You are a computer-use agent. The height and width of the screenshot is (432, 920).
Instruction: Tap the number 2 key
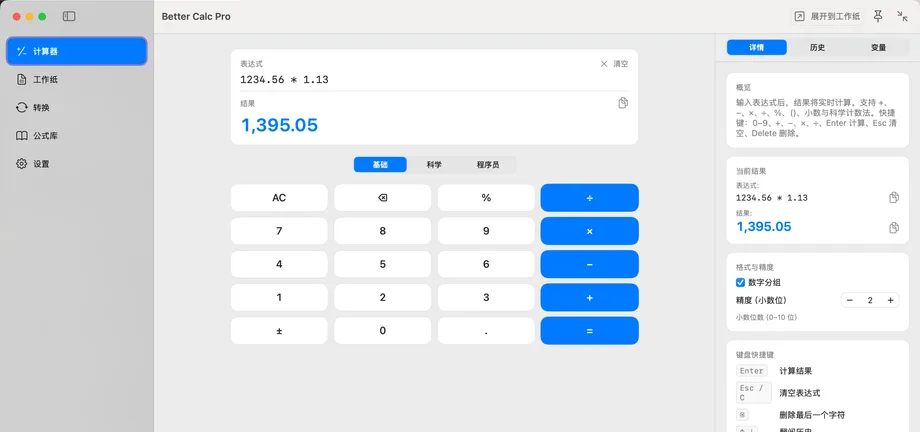coord(383,298)
